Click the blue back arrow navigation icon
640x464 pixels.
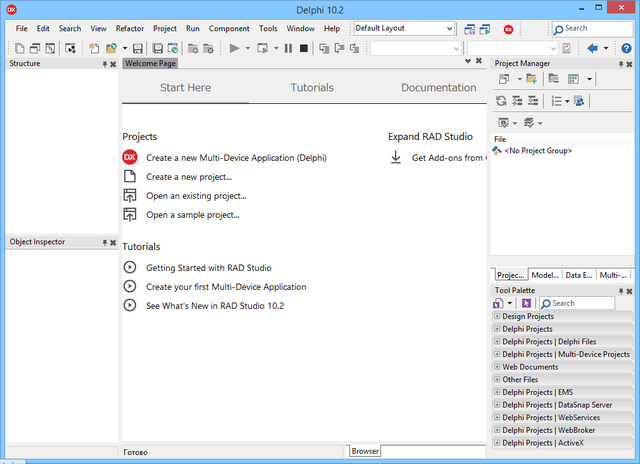coord(593,48)
